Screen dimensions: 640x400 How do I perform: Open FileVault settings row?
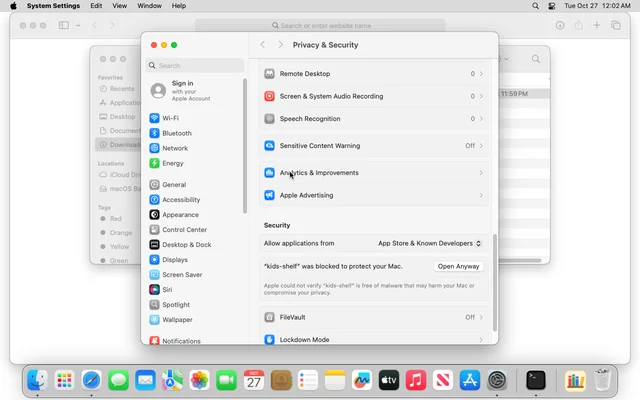click(374, 317)
